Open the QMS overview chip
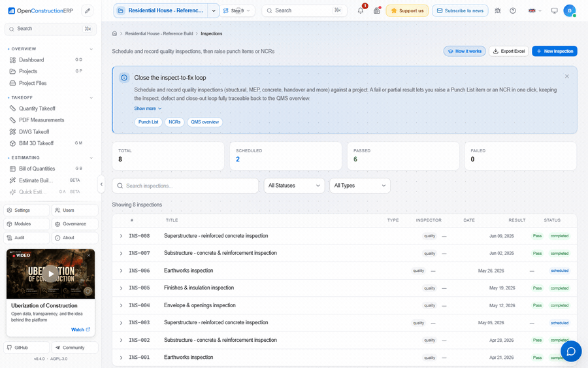This screenshot has height=368, width=588. pos(204,122)
